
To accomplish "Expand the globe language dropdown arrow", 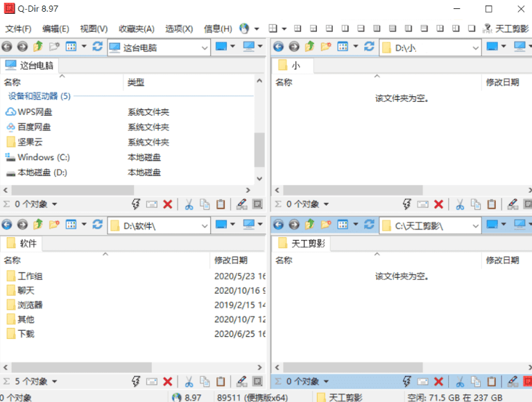I will pos(257,29).
